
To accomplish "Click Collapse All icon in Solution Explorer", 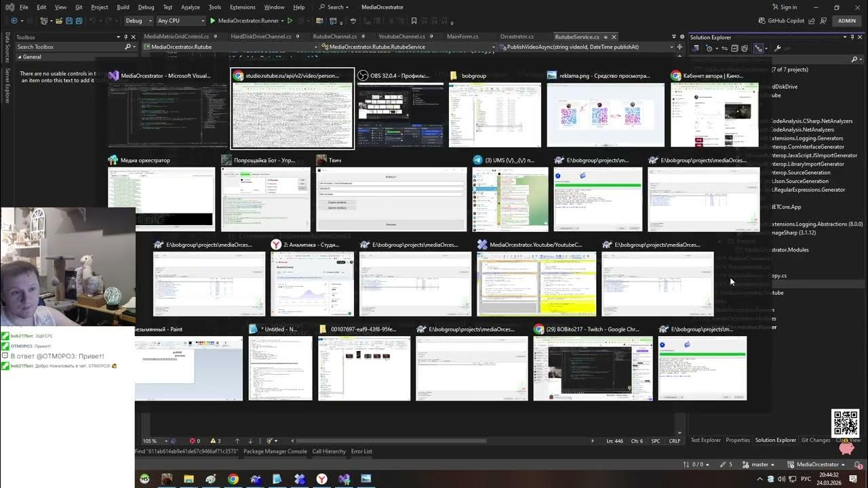I will click(x=734, y=48).
